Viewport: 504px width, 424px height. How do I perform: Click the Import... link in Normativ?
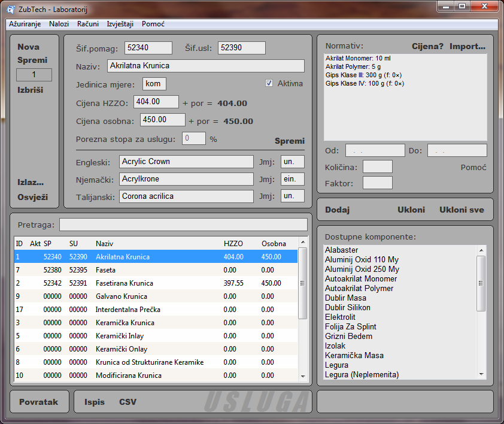point(467,46)
